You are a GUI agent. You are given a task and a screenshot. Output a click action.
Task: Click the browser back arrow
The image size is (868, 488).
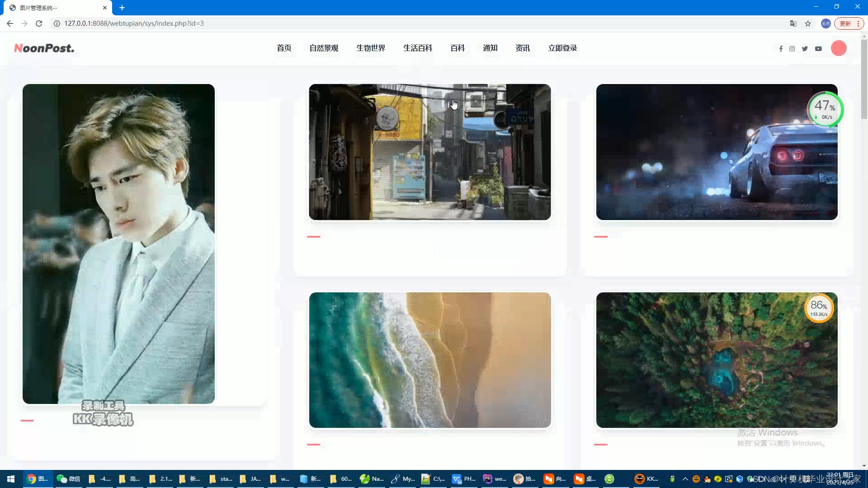[10, 23]
